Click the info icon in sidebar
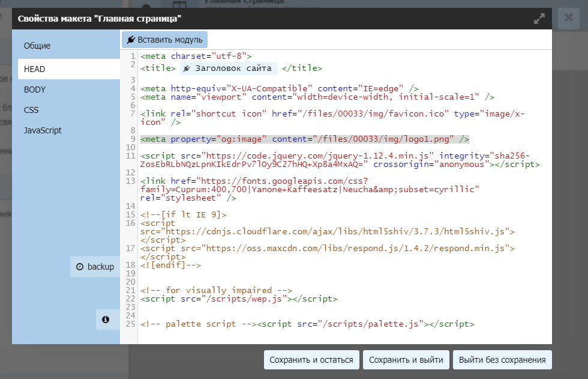This screenshot has width=588, height=379. (106, 320)
